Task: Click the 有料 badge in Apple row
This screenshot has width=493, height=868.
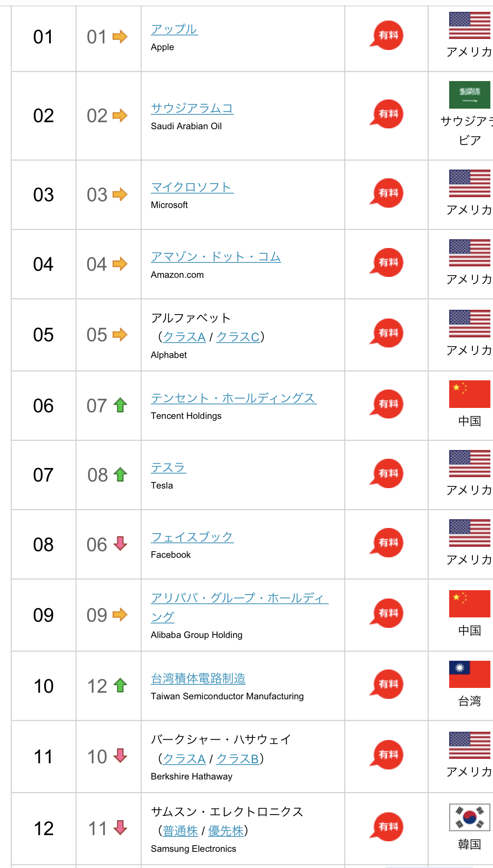Action: [x=387, y=35]
